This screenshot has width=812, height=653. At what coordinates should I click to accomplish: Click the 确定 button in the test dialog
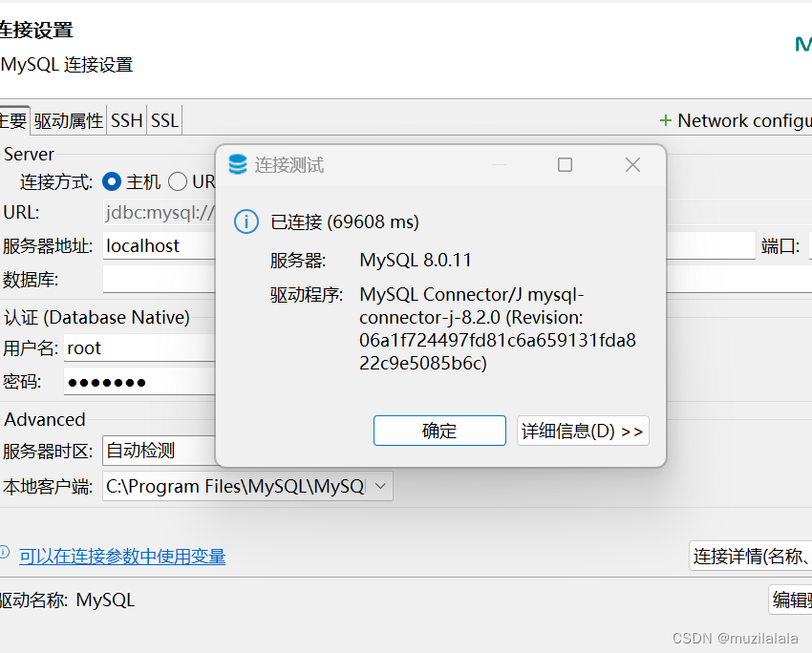tap(439, 431)
